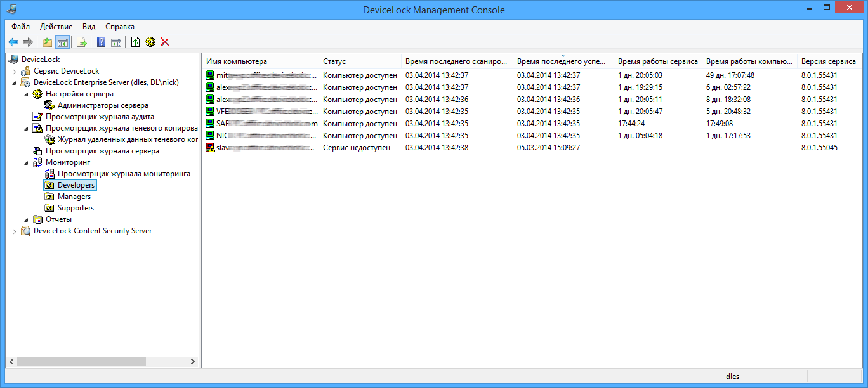This screenshot has height=388, width=868.
Task: Click the Сервис DeviceLock node icon
Action: coord(25,71)
